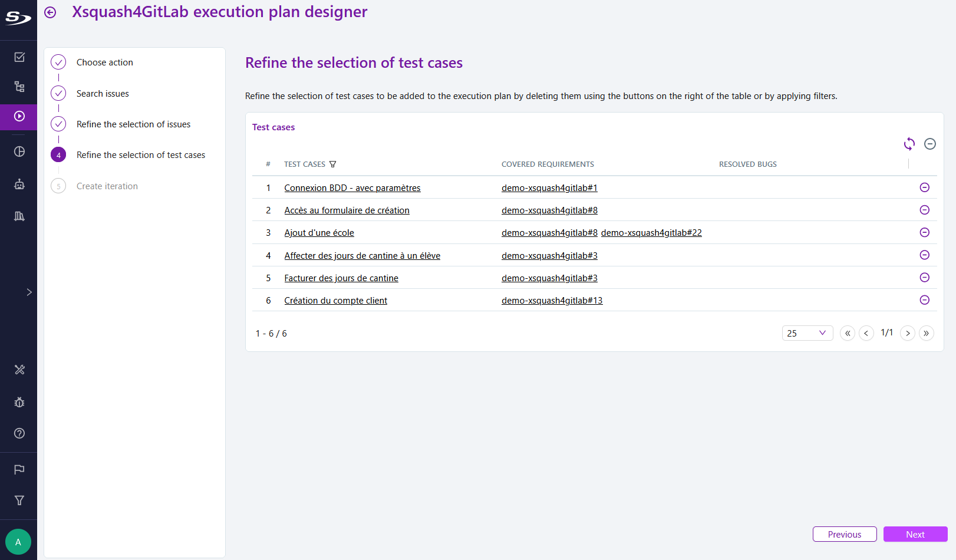956x560 pixels.
Task: Remove all test cases via header minus button
Action: [930, 144]
